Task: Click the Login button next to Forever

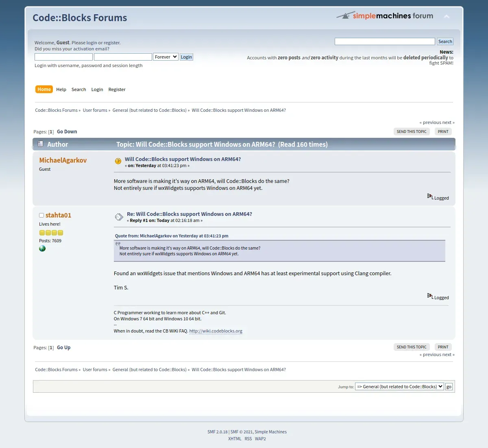Action: (186, 57)
